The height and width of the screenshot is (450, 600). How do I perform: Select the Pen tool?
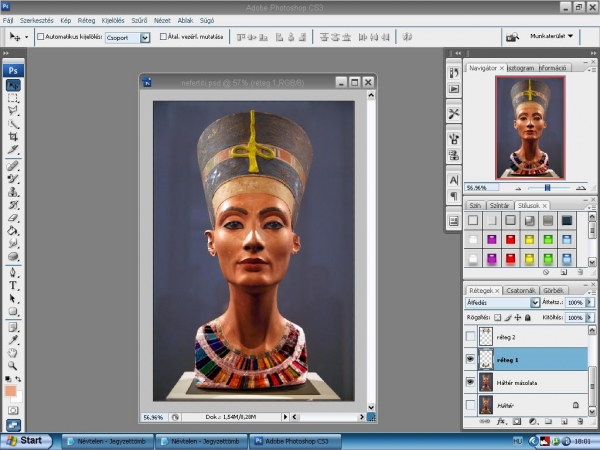13,272
